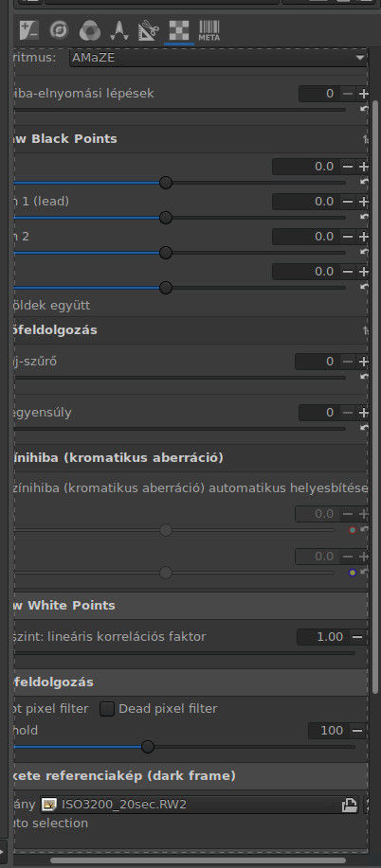Open the Exposure tab icon

point(28,30)
